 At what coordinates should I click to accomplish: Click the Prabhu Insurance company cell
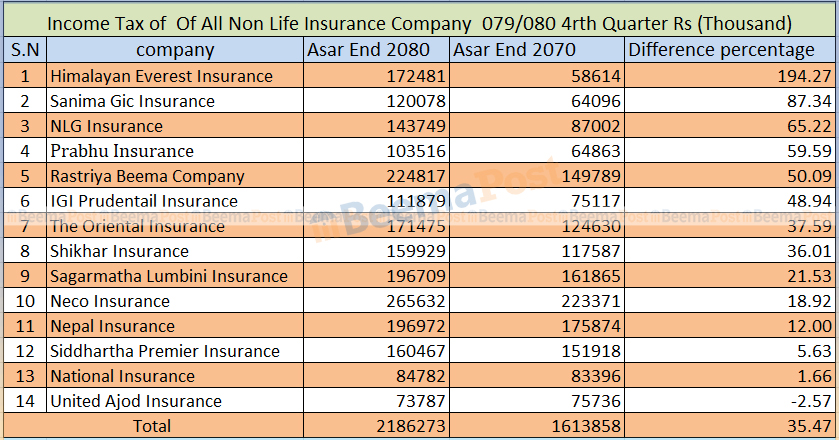pos(122,151)
